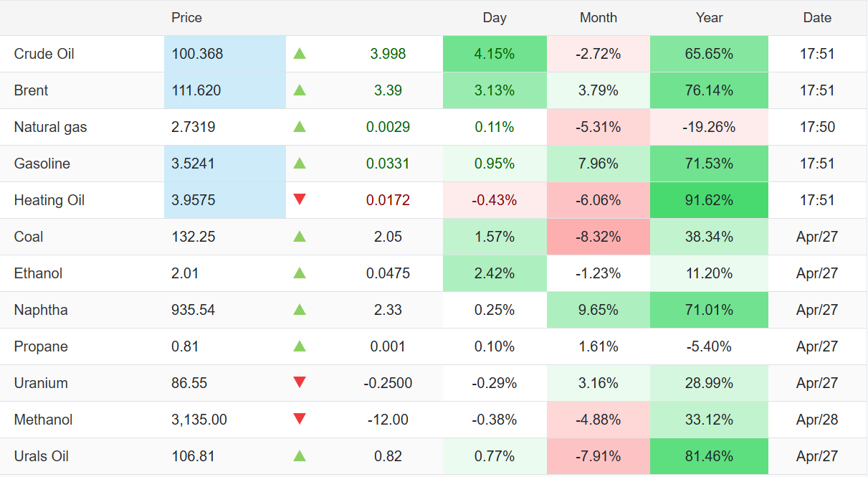
Task: Click the red down arrow for Uranium
Action: [x=300, y=382]
